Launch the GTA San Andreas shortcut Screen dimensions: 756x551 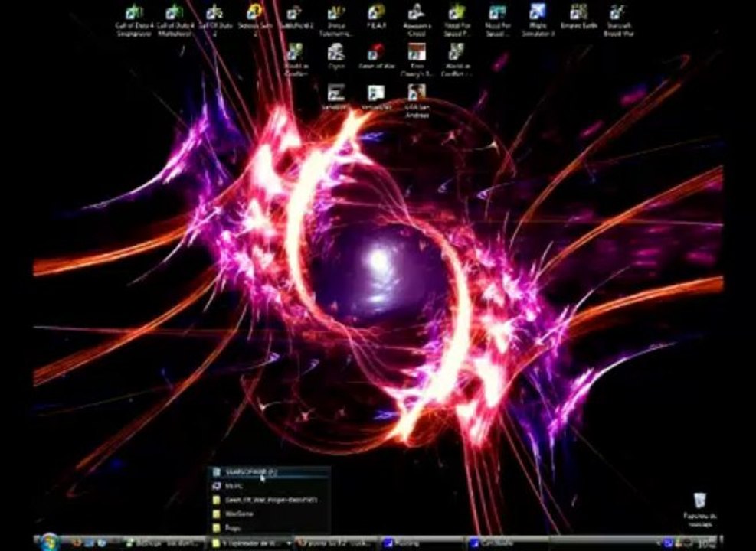[417, 101]
